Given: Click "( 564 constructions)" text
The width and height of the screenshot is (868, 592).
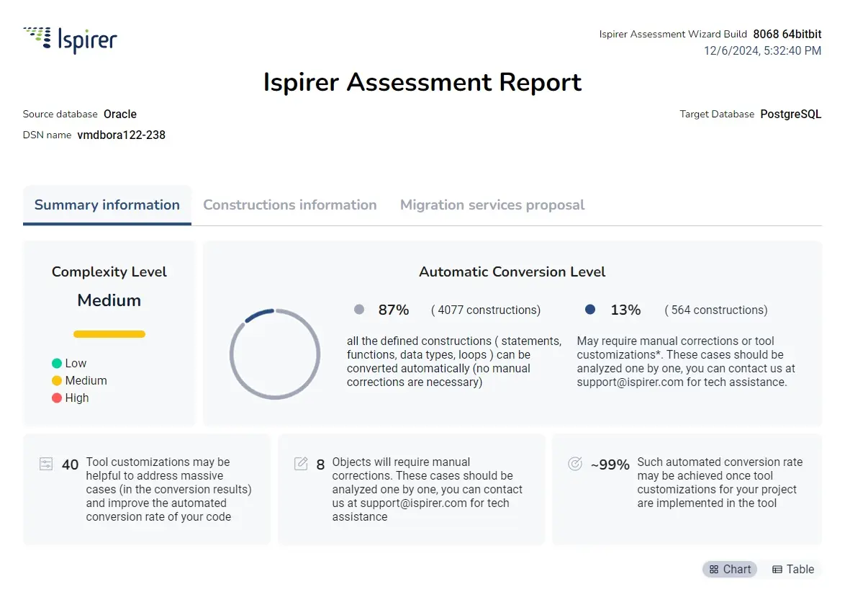Looking at the screenshot, I should 716,310.
